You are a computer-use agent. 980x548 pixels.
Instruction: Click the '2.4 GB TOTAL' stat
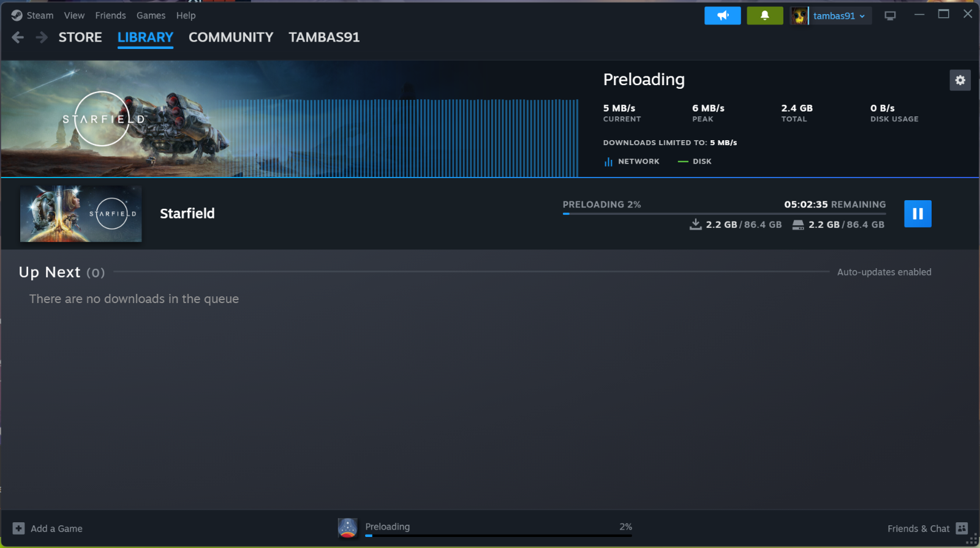(797, 113)
